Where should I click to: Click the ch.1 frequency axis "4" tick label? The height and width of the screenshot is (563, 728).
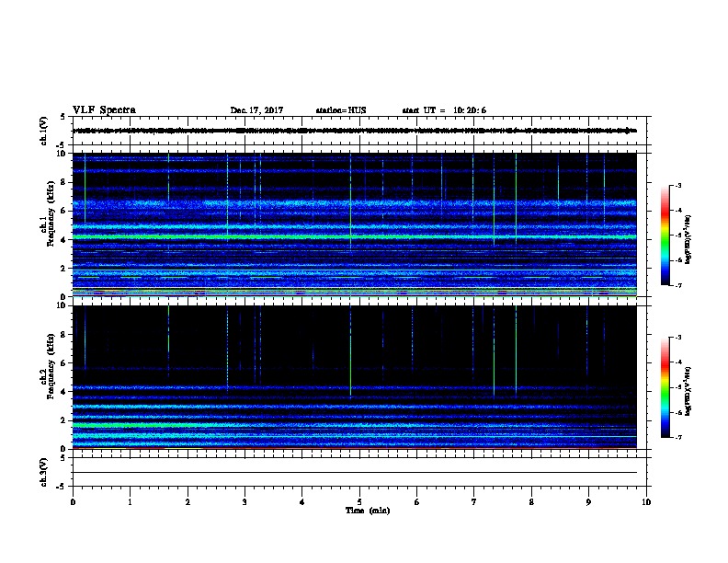coord(63,240)
